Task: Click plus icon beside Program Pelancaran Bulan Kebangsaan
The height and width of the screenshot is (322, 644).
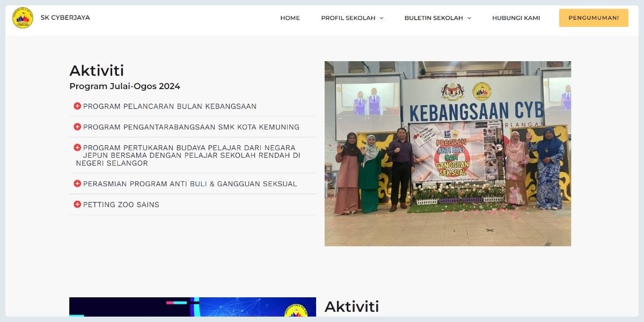Action: coord(77,106)
